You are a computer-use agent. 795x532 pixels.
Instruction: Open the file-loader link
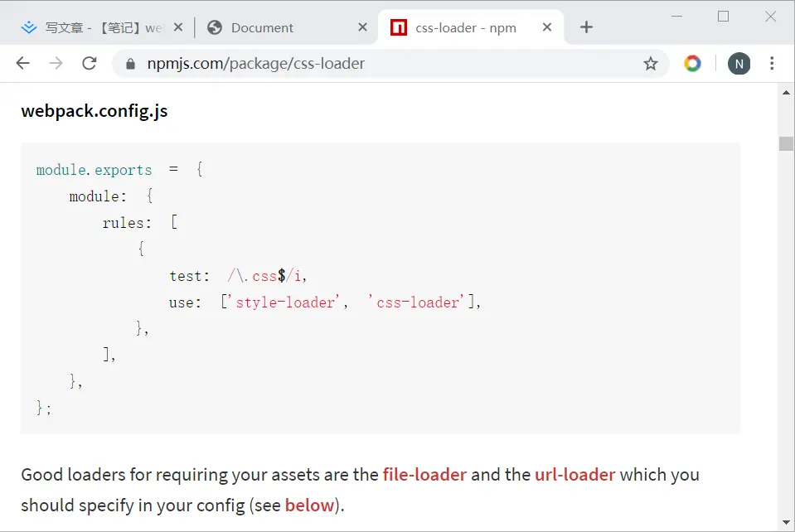pyautogui.click(x=424, y=475)
